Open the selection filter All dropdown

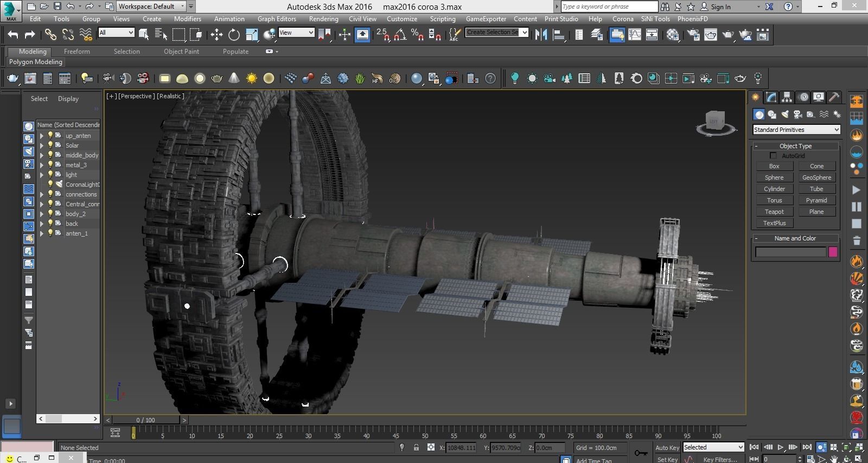(116, 33)
